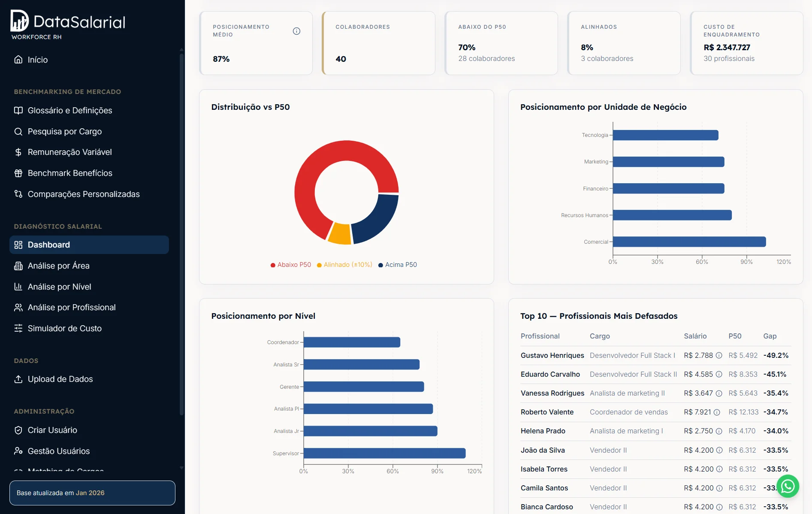
Task: Click the shield icon for Criar Usuário
Action: point(18,430)
